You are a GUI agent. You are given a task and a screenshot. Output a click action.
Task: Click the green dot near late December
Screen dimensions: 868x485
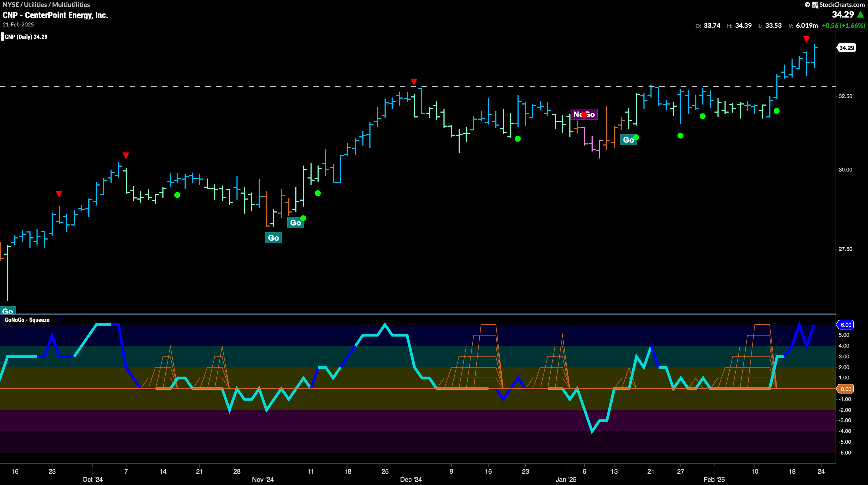click(x=518, y=139)
